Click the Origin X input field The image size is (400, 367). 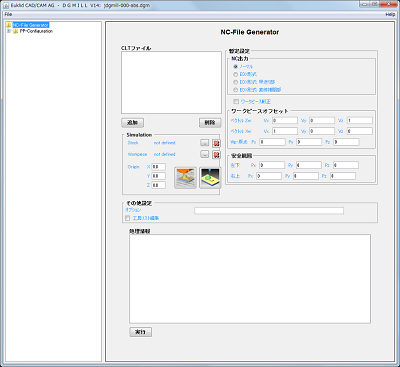click(x=159, y=167)
